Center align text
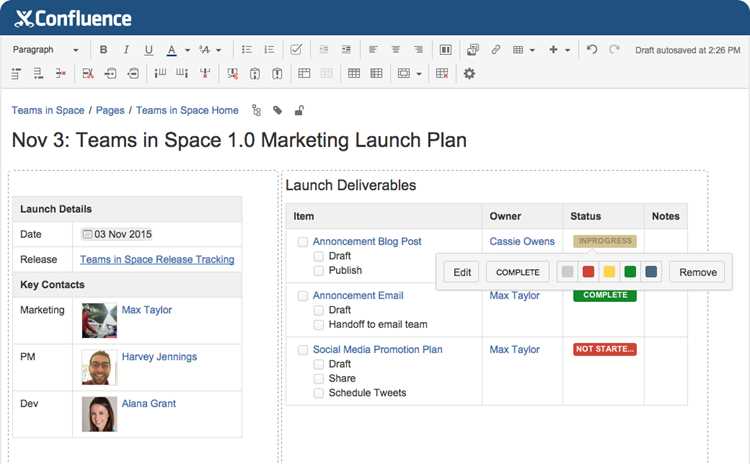 396,50
